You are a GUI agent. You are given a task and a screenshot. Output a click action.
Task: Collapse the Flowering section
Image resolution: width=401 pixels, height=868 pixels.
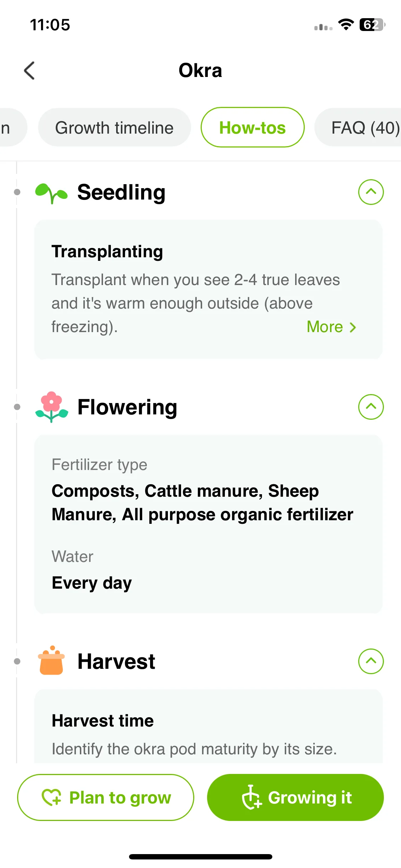coord(371,407)
